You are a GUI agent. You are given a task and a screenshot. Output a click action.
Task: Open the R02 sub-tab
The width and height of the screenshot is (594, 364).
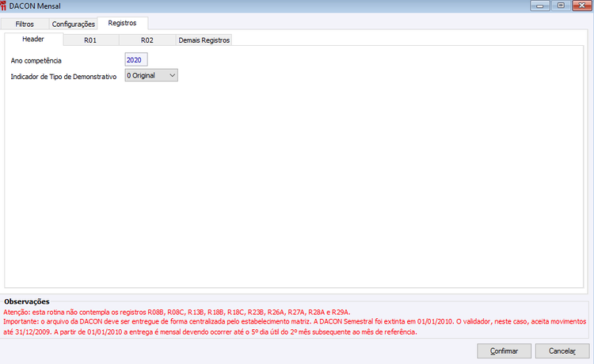147,40
